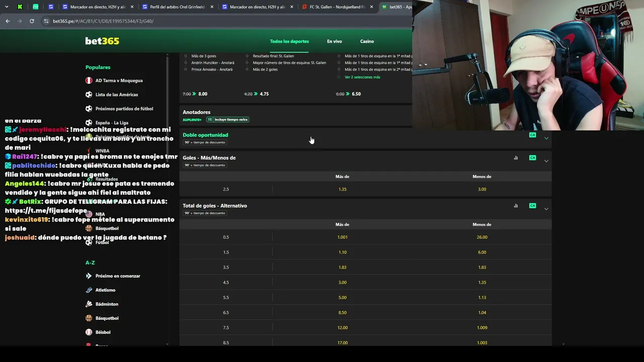Open AD Tarma v Moquegua team badge icon
Viewport: 644px width, 362px height.
89,80
